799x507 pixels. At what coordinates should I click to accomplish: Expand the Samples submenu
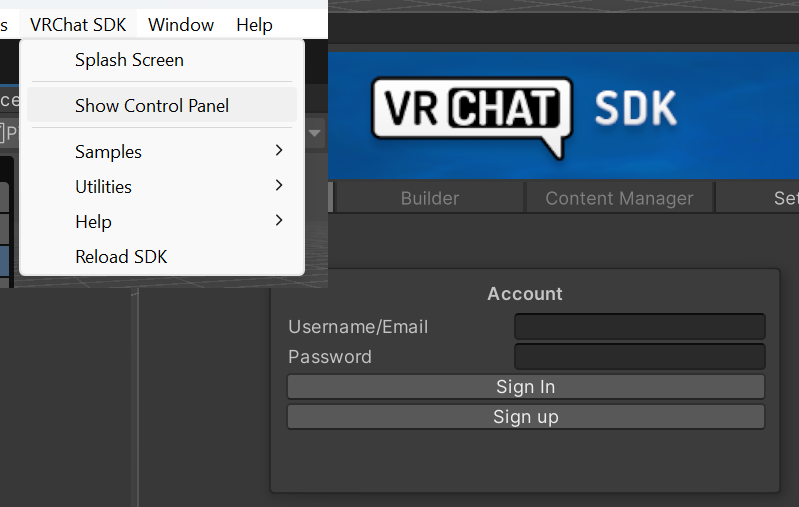coord(162,151)
